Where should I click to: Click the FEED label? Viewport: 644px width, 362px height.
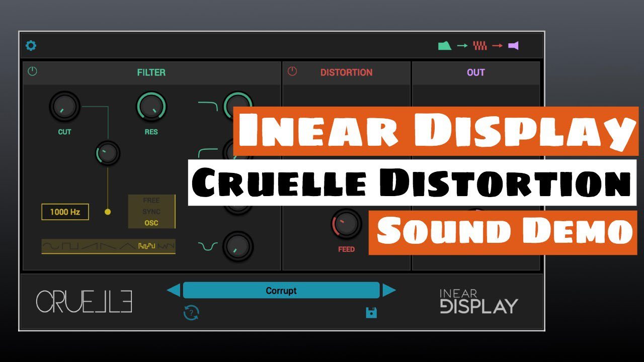coord(346,249)
